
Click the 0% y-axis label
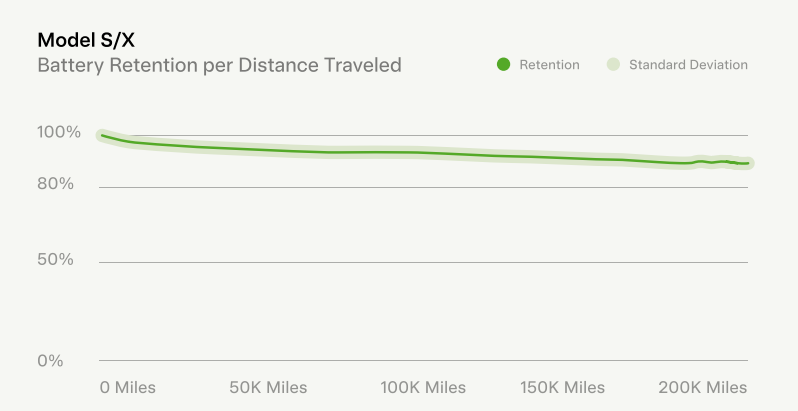point(51,360)
